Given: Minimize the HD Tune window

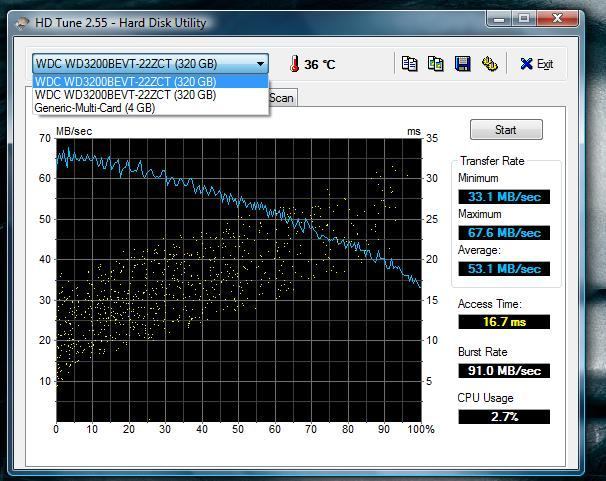Looking at the screenshot, I should (499, 18).
